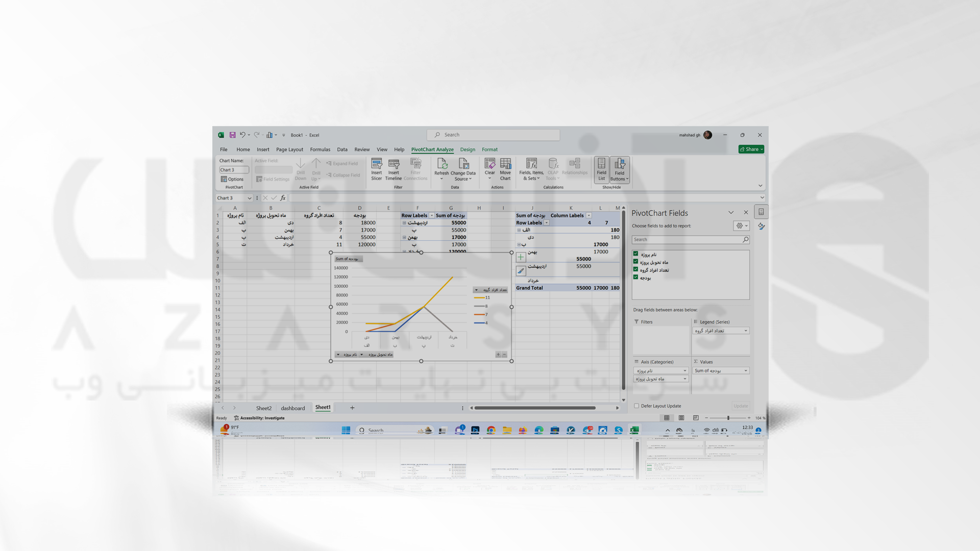Click the Share button in top right
The width and height of the screenshot is (980, 551).
pyautogui.click(x=749, y=148)
